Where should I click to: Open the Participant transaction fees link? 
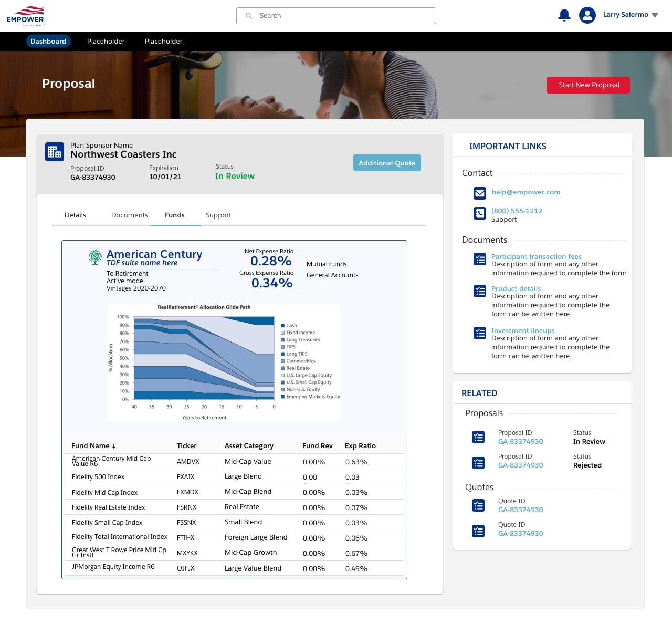point(537,256)
